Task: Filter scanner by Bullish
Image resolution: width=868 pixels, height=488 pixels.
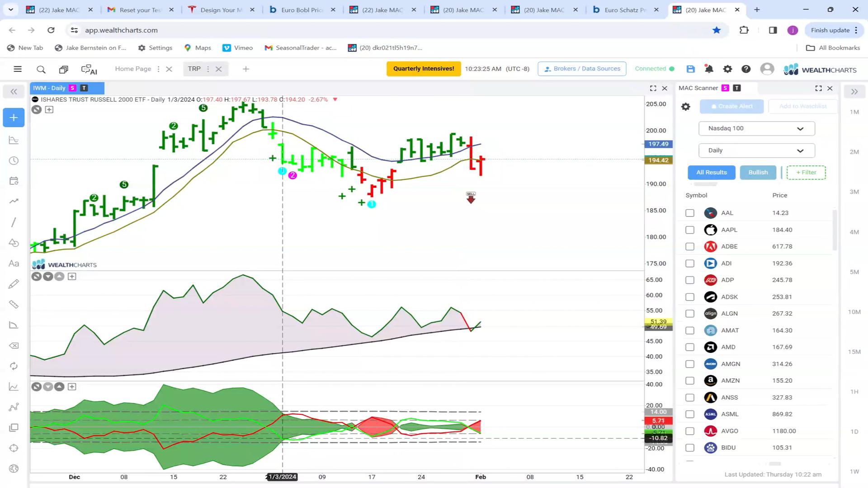Action: pos(758,173)
